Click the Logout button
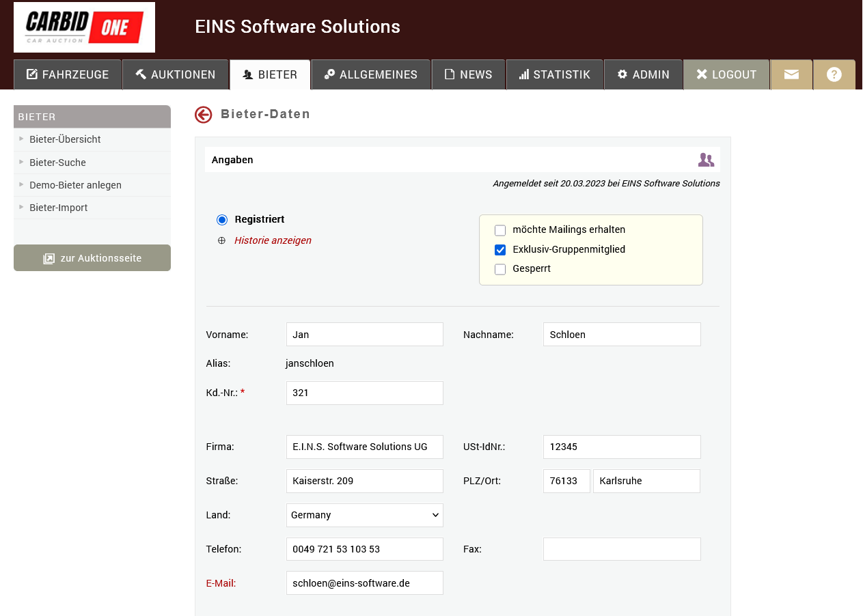Viewport: 863px width, 616px height. coord(726,74)
